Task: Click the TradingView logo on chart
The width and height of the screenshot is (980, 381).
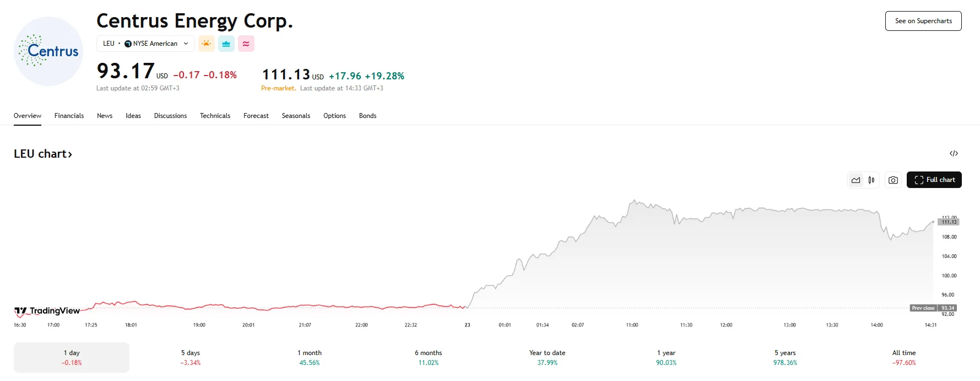Action: coord(47,311)
